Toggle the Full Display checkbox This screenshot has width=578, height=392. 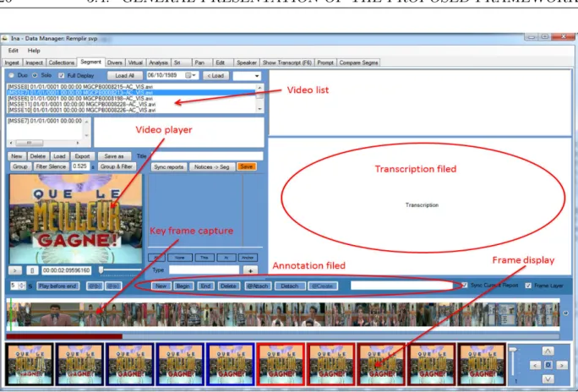[x=61, y=75]
